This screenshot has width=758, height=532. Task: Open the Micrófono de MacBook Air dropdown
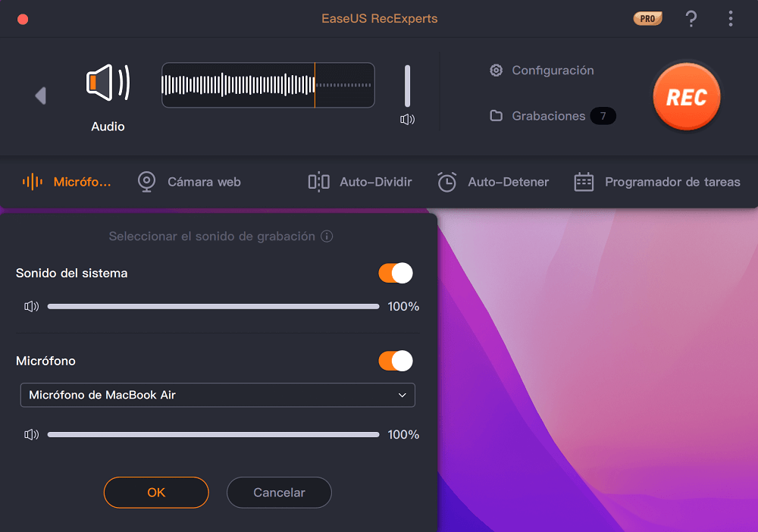218,395
